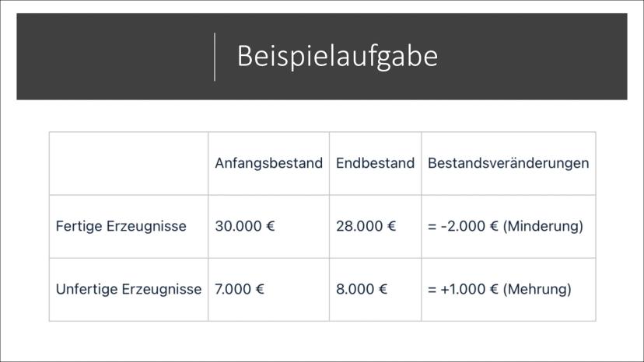Select the Bestandsveränderungen column header

point(508,164)
